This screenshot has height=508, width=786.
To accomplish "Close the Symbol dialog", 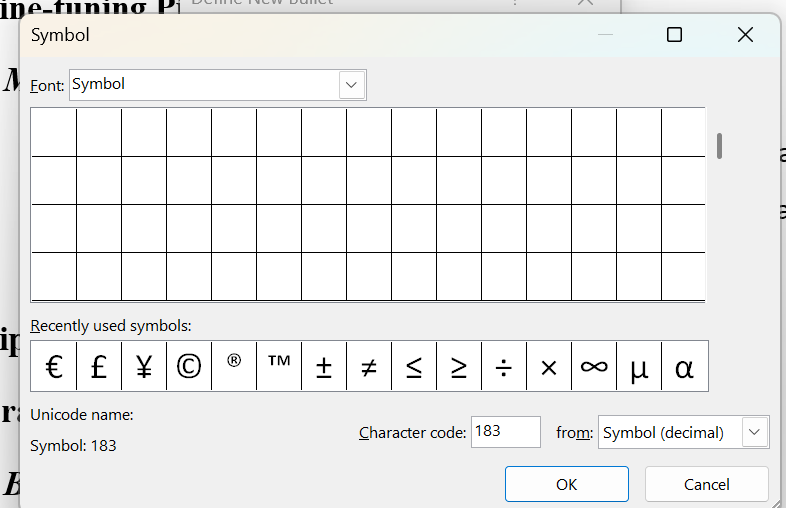I will point(745,35).
